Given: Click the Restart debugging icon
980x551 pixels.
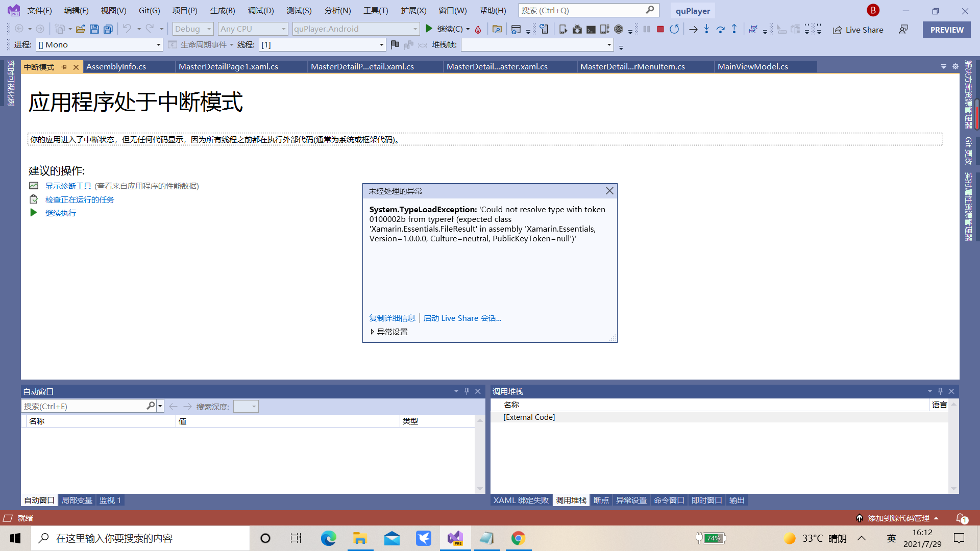Looking at the screenshot, I should pyautogui.click(x=674, y=29).
